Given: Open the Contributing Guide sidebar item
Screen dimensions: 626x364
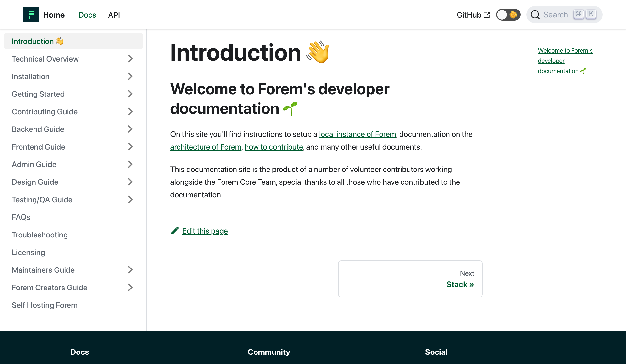Looking at the screenshot, I should tap(45, 112).
